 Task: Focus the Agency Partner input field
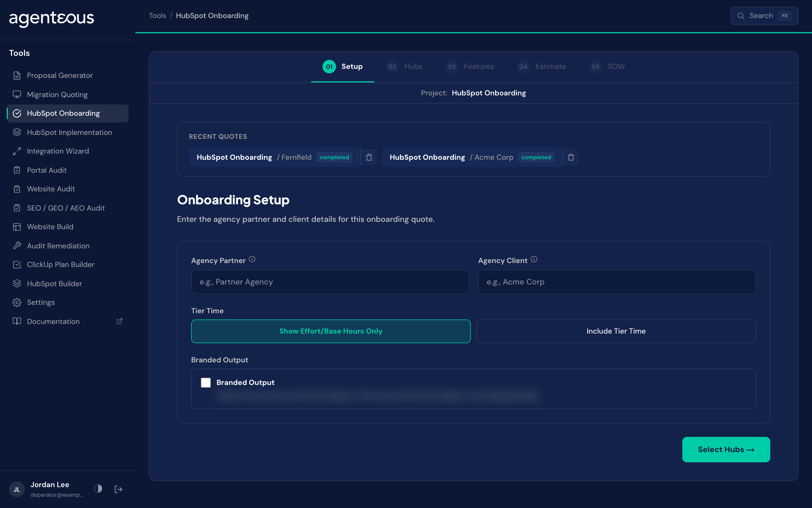tap(330, 282)
